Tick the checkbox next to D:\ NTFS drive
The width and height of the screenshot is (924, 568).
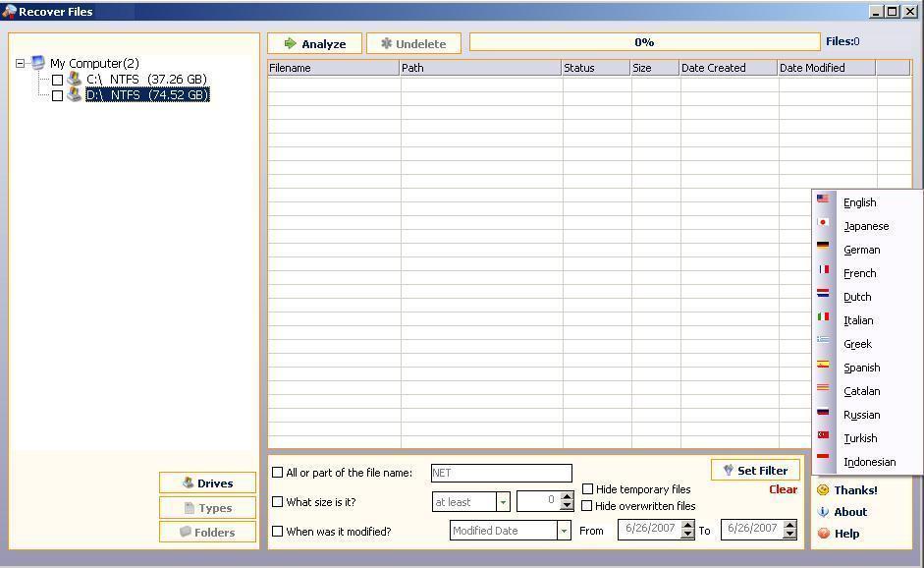click(57, 94)
